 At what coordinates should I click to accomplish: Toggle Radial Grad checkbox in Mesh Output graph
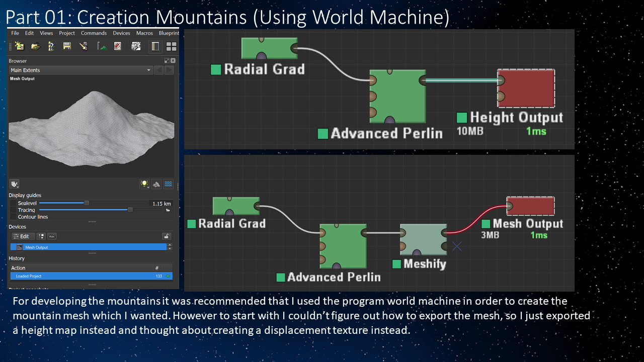click(192, 224)
